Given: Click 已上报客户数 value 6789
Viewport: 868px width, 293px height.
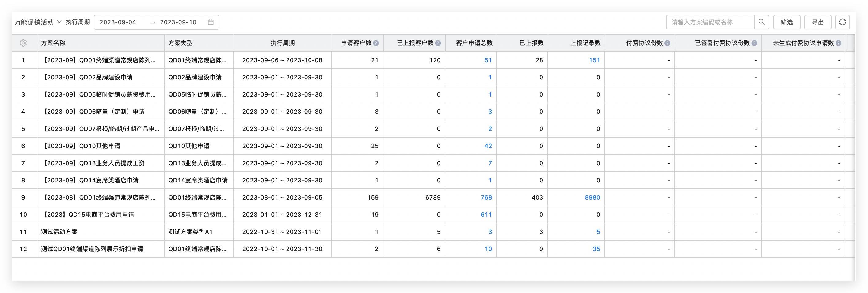Looking at the screenshot, I should click(433, 197).
